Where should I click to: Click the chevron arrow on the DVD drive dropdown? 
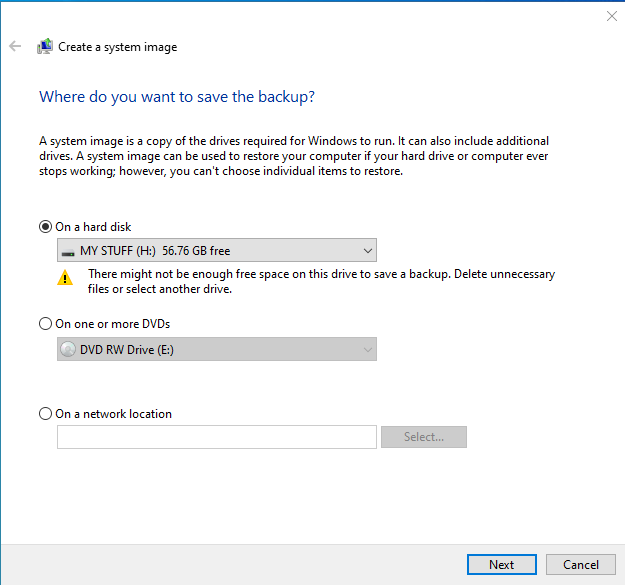coord(367,349)
